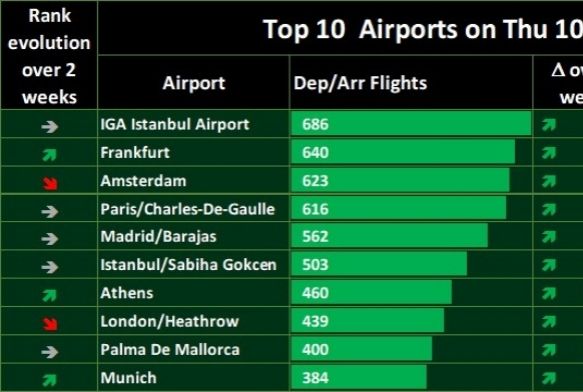
Task: Click the green up arrow beside Frankfurt rank
Action: tap(49, 155)
